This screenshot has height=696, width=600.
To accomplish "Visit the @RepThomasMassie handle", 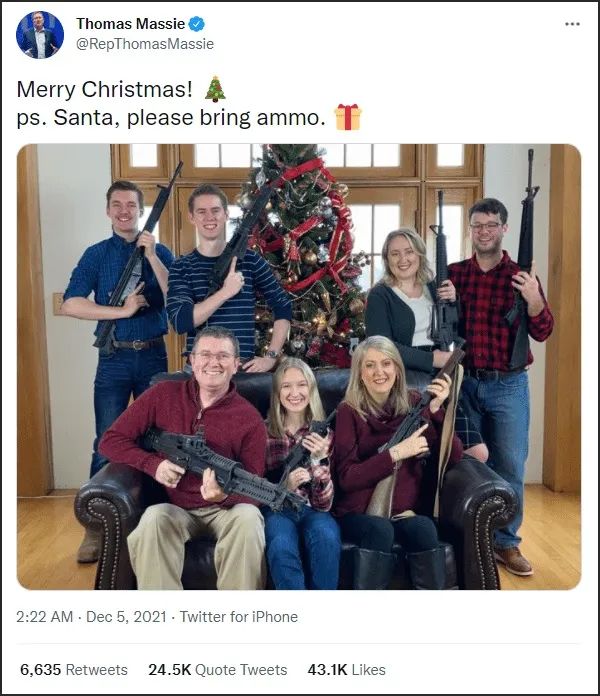I will coord(145,44).
